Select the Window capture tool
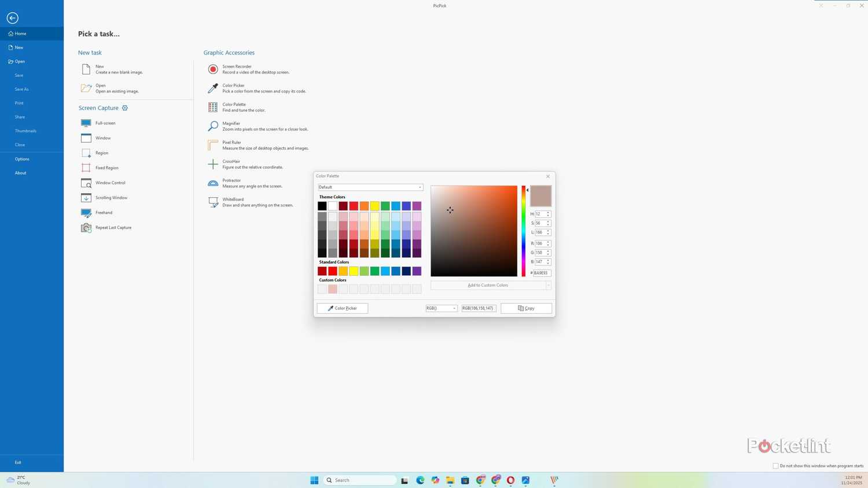Screen dimensions: 868x488 103,138
